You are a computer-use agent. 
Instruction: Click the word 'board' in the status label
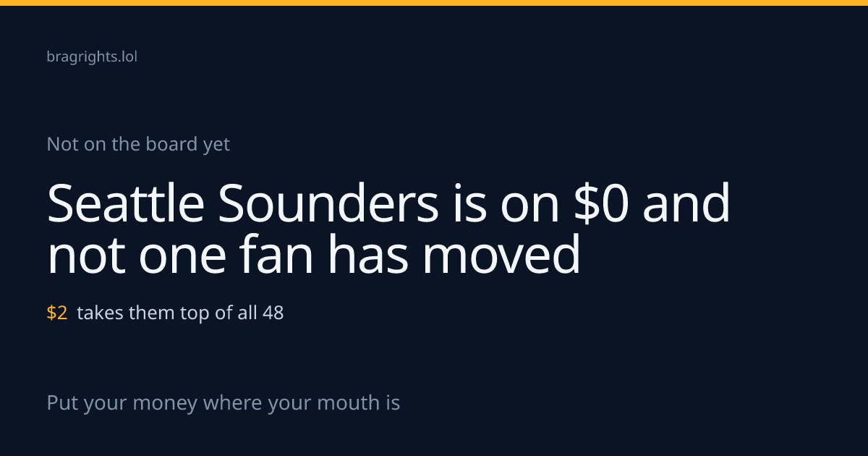pos(171,145)
